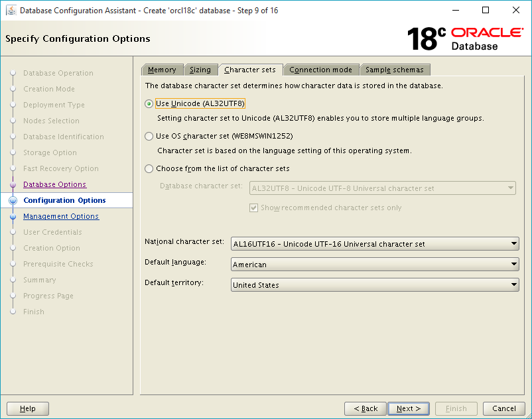Click the 'Database character set:' label
The width and height of the screenshot is (532, 419).
click(201, 186)
